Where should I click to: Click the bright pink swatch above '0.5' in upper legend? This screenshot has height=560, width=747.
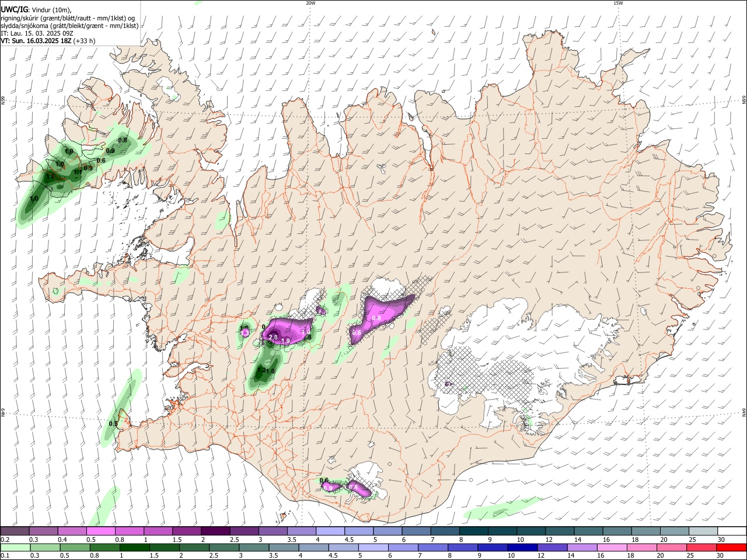pos(101,531)
